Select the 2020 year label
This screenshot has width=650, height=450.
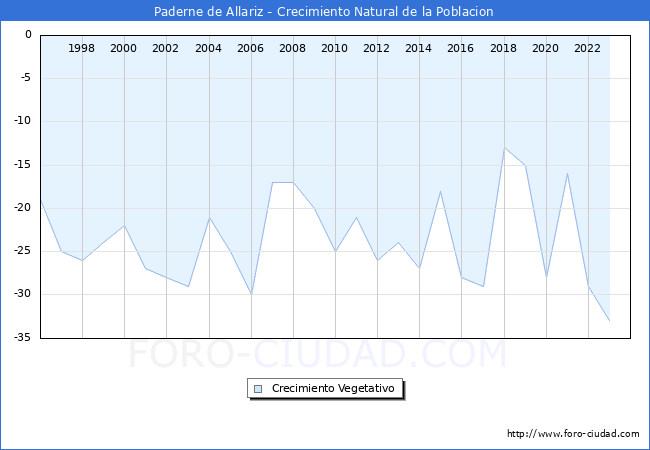click(545, 48)
